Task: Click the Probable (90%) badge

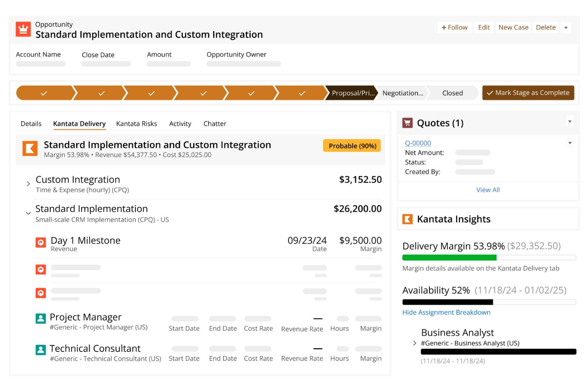Action: (352, 146)
